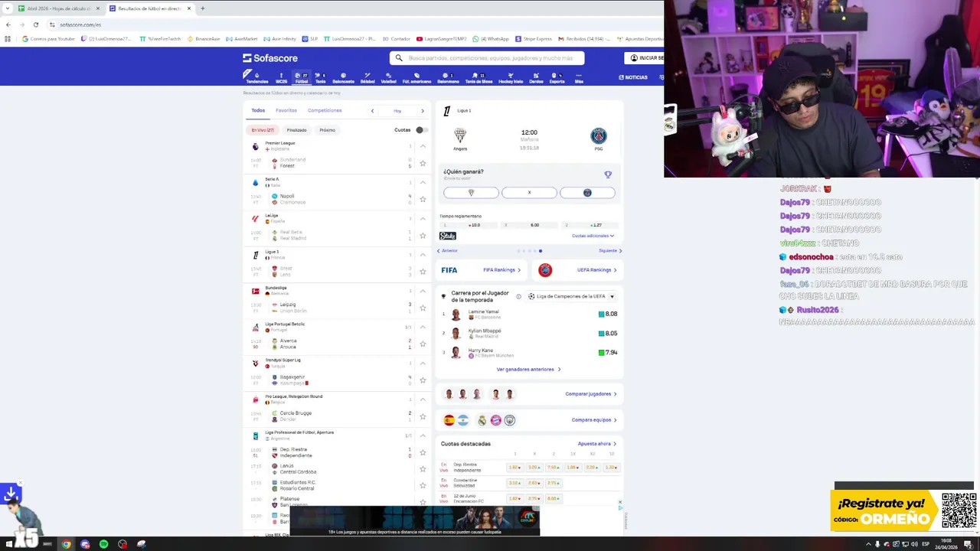Open Chrome from the taskbar
The width and height of the screenshot is (980, 551).
point(66,544)
